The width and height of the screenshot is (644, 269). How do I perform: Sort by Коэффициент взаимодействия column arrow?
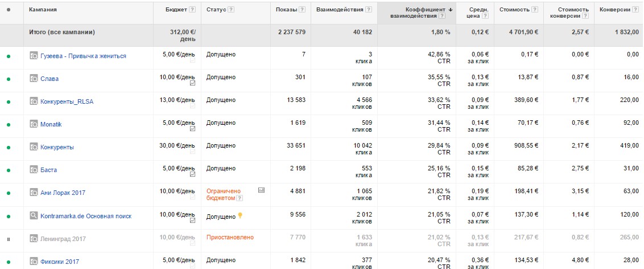[451, 10]
